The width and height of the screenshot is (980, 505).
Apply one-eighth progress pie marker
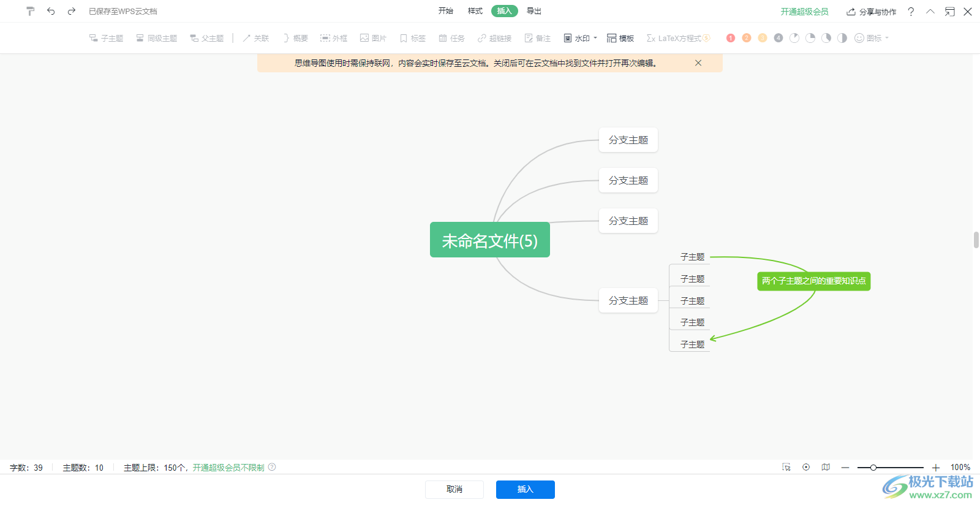click(x=794, y=38)
